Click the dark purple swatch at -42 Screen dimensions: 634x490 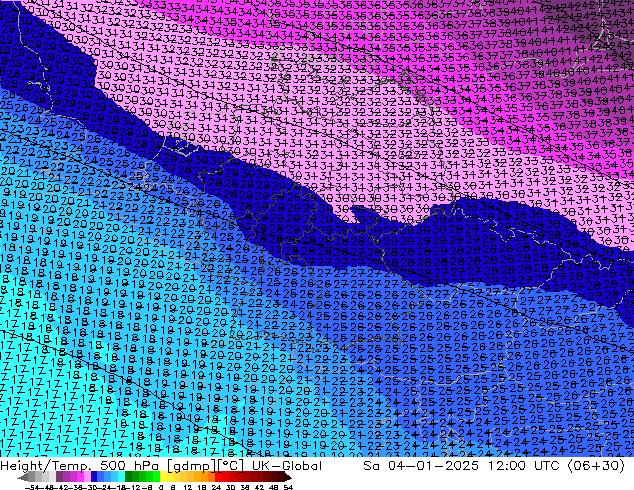point(59,476)
